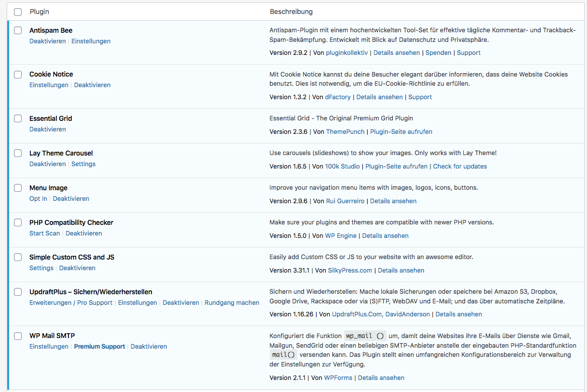
Task: Select the Antispam Bee plugin checkbox
Action: point(18,30)
